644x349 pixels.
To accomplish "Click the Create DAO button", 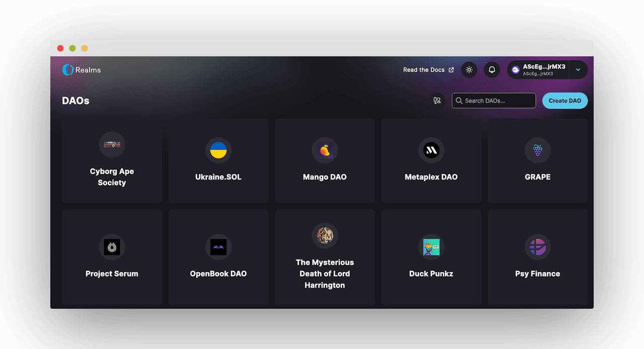I will pos(565,101).
